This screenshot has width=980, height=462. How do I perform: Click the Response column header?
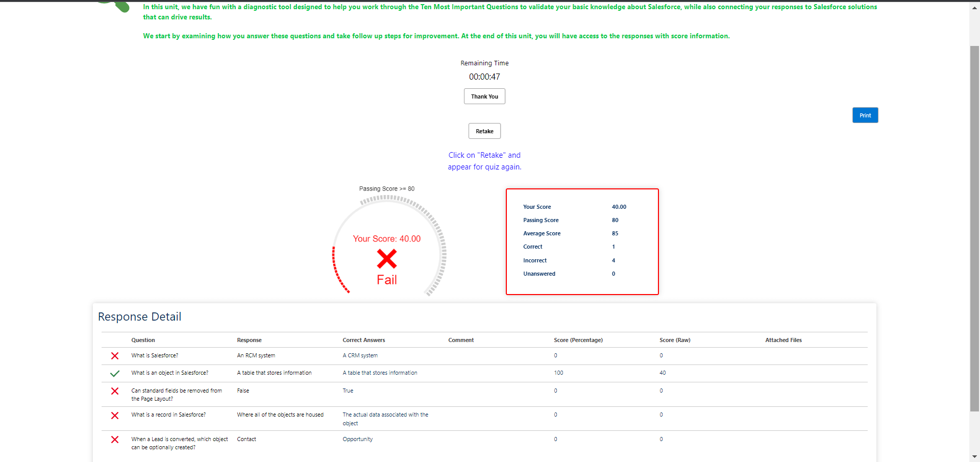tap(249, 340)
